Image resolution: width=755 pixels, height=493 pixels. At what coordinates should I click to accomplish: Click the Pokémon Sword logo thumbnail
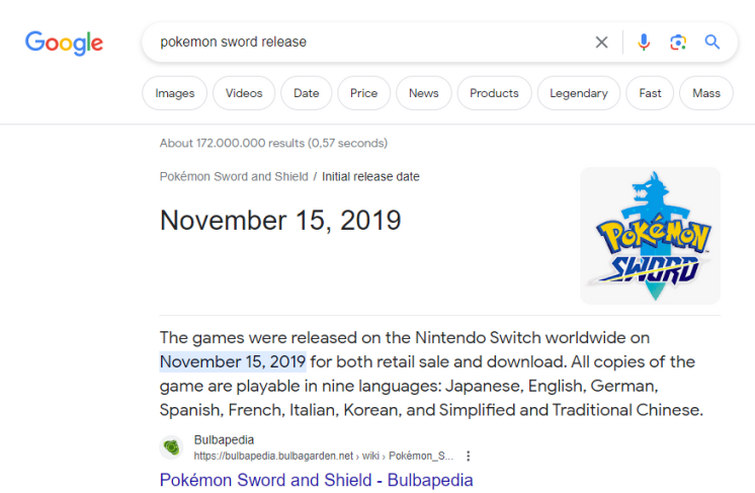(x=650, y=235)
